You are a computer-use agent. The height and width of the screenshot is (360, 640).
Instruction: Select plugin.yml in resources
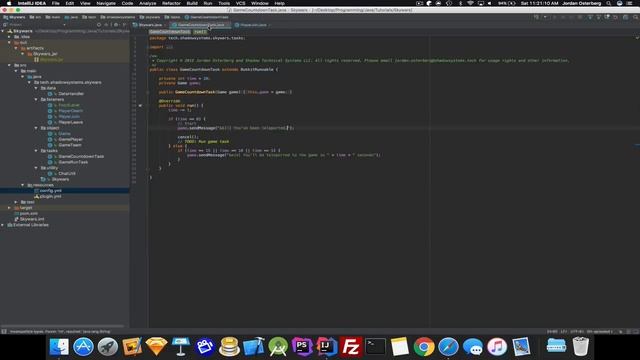(x=51, y=197)
